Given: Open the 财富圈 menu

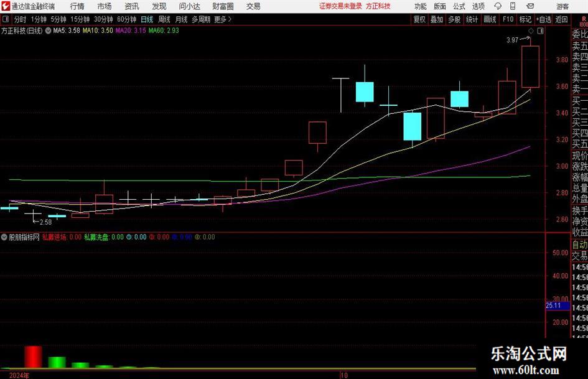Looking at the screenshot, I should coord(223,6).
